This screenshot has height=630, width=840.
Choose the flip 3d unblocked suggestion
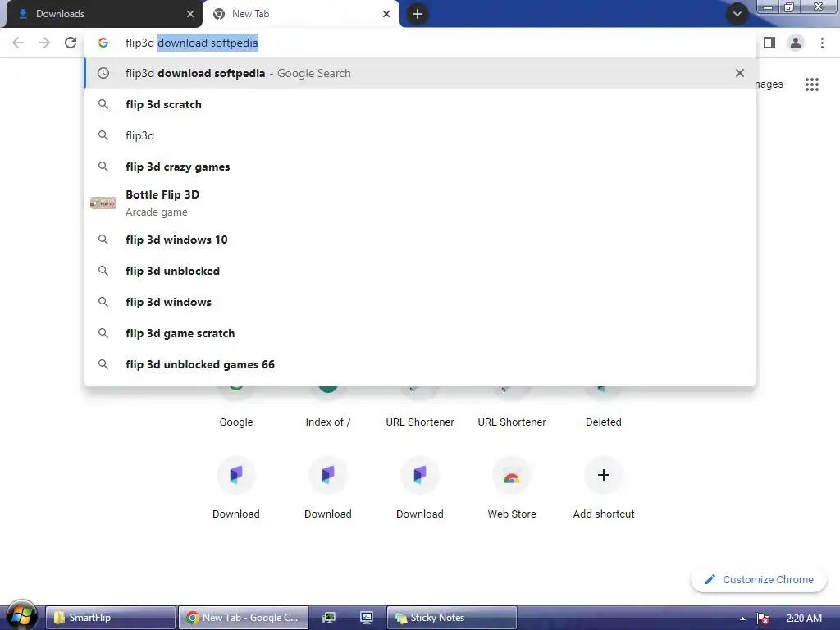420,271
